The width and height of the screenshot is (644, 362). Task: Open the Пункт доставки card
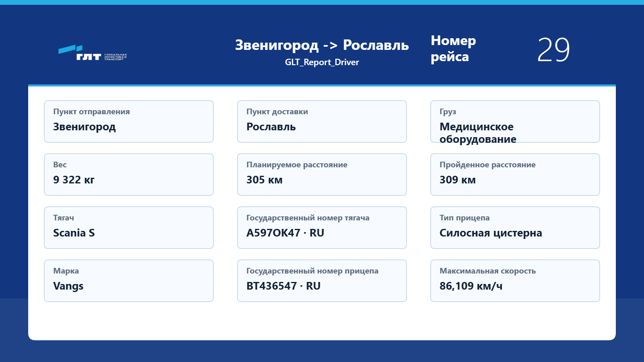click(x=322, y=121)
